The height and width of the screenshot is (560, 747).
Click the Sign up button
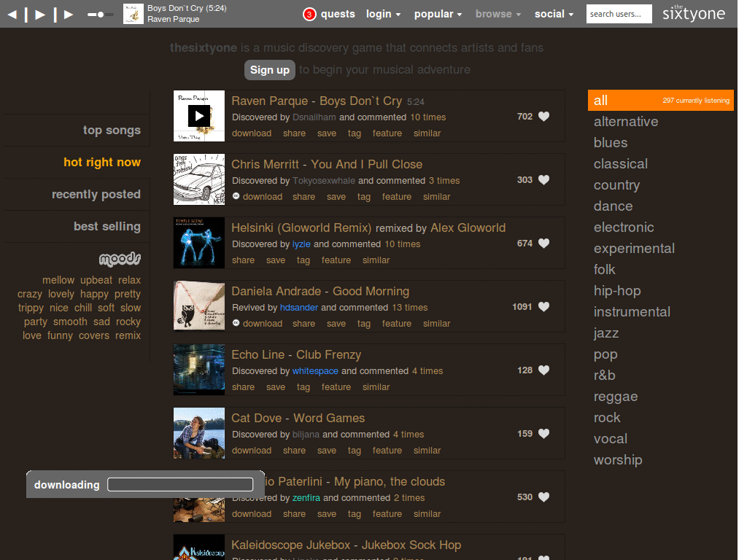click(x=269, y=70)
